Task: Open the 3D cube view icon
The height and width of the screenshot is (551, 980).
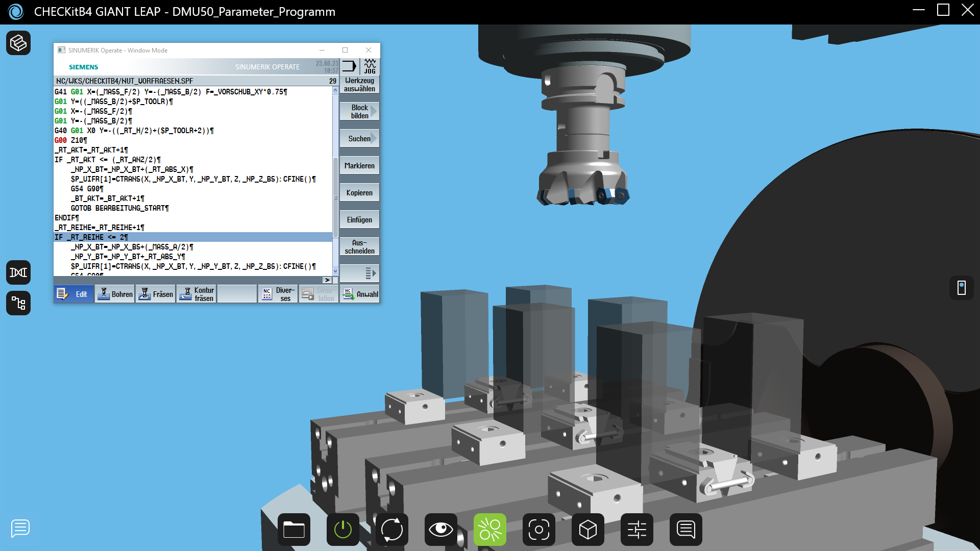Action: [588, 530]
